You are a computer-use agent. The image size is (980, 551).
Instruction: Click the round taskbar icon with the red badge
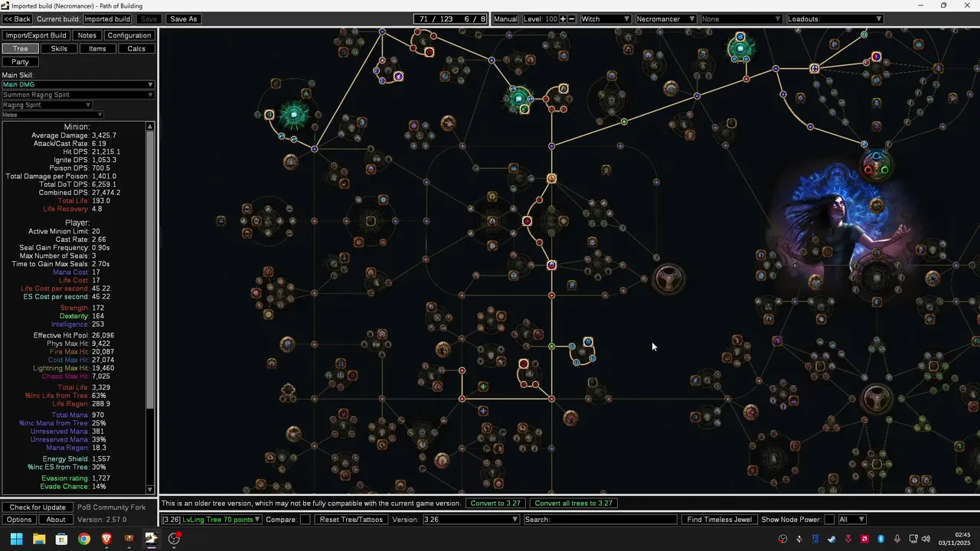pos(174,539)
